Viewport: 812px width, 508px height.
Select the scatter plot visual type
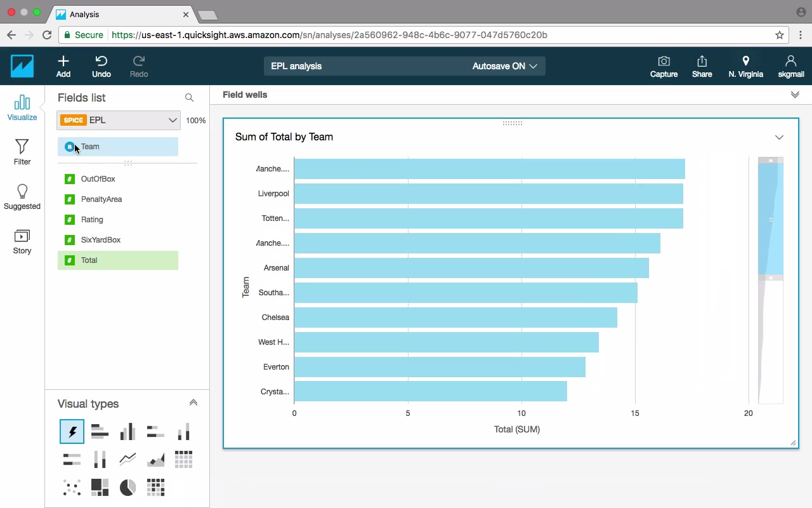click(72, 487)
